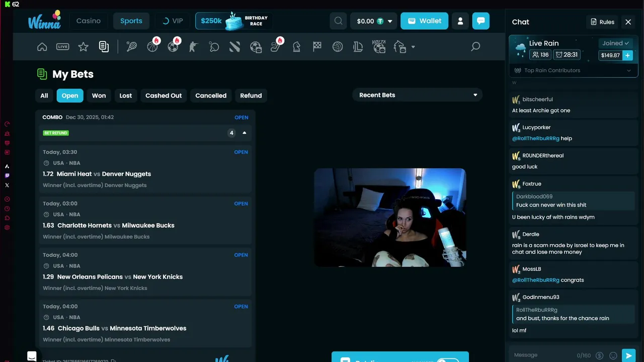Screen dimensions: 644x362
Task: Expand more sports dropdown arrow
Action: [x=413, y=47]
